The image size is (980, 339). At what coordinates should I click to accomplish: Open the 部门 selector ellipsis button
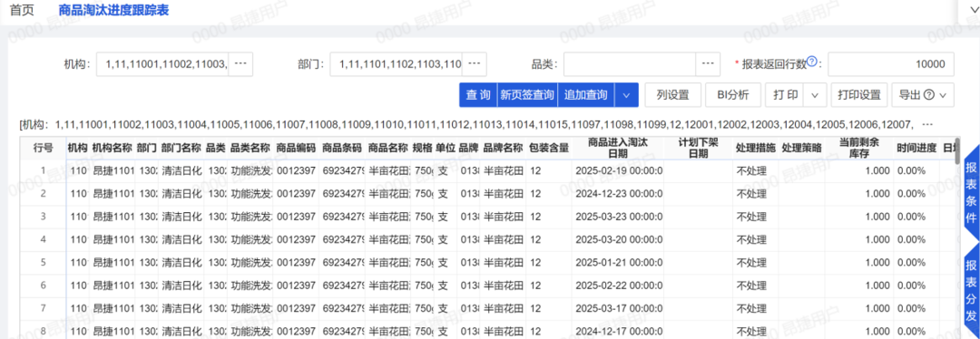click(x=475, y=63)
